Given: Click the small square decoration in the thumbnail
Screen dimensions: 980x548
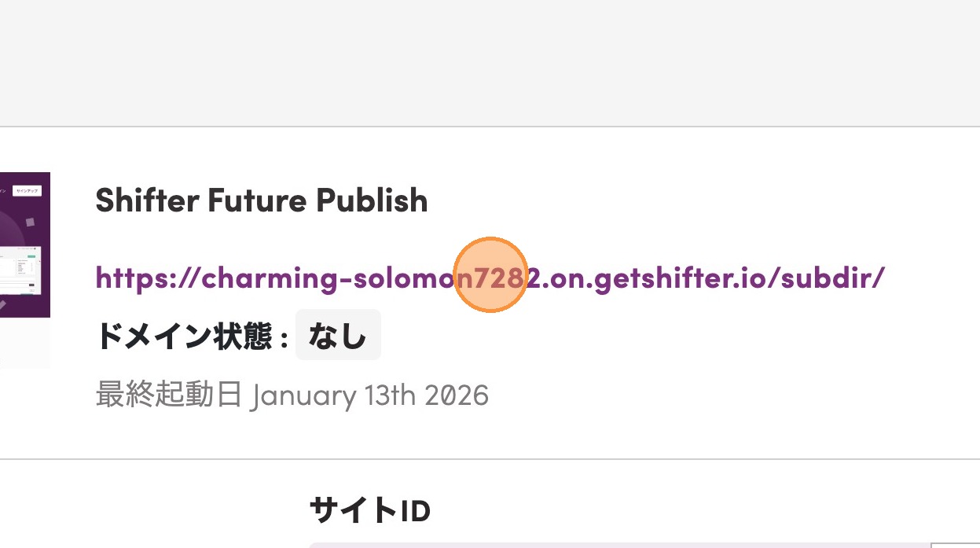Looking at the screenshot, I should click(30, 223).
